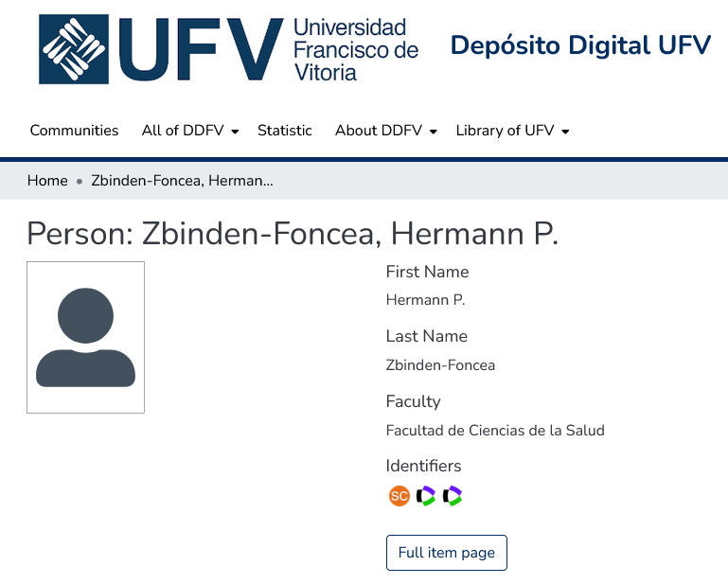
Task: Expand the About DDFV dropdown menu
Action: (x=385, y=131)
